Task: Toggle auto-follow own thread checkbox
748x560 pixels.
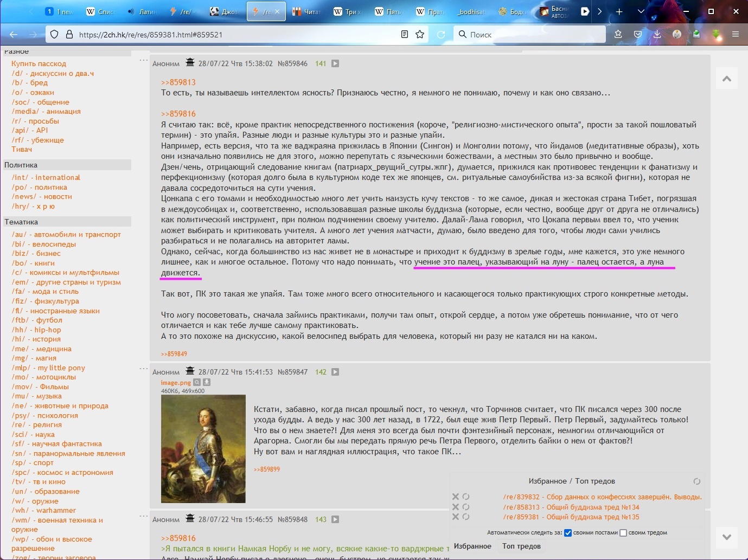Action: [x=623, y=533]
